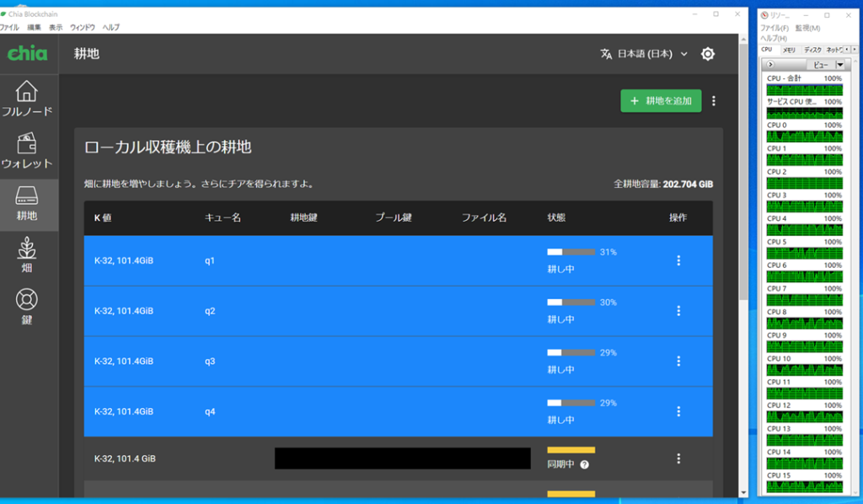
Task: Switch to the メモリ tab
Action: 789,50
